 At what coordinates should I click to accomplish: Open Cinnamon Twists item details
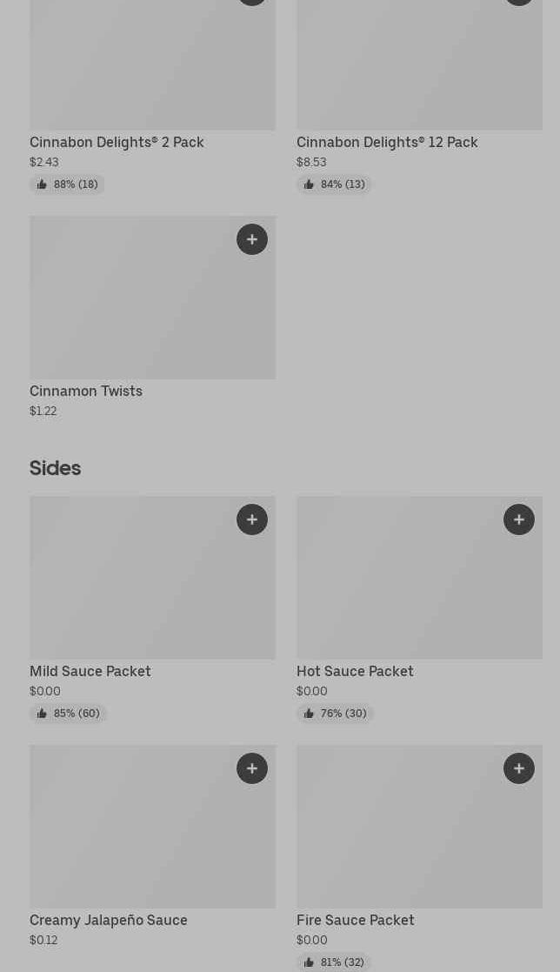pos(86,392)
